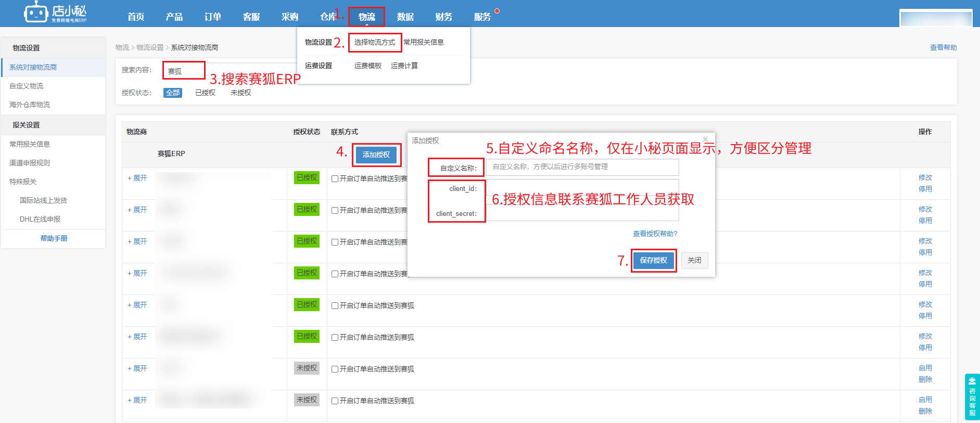
Task: Toggle auto-push checkbox in the seventh row
Action: tap(335, 369)
